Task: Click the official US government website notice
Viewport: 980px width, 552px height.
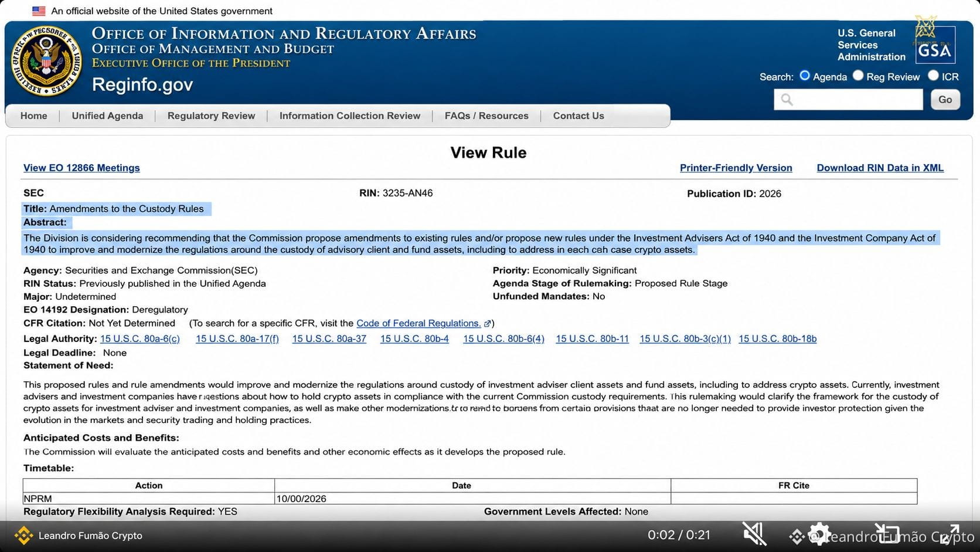Action: (x=162, y=11)
